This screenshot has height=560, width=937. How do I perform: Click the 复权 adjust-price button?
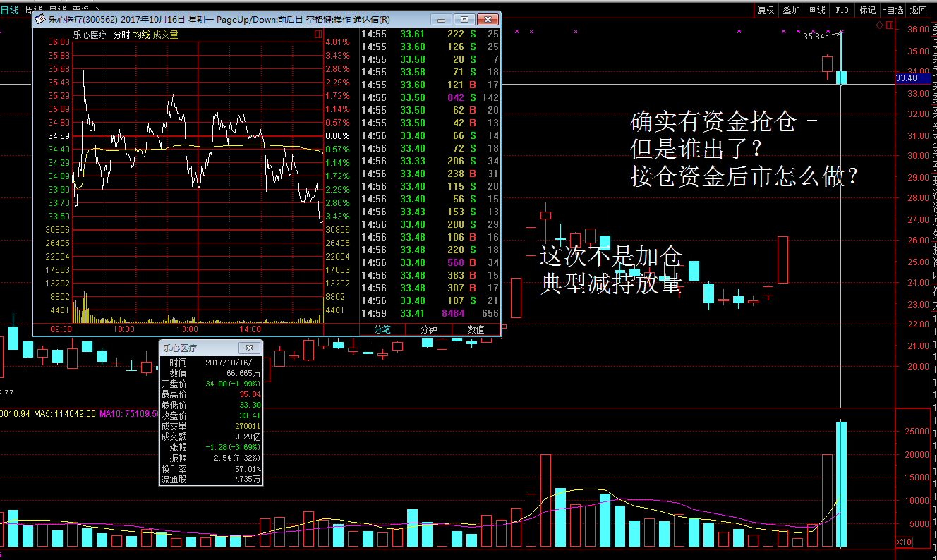(766, 10)
